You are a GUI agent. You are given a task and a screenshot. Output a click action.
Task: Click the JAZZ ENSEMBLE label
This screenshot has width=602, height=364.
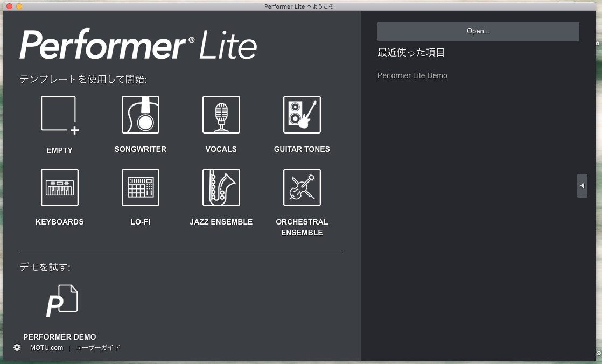tap(221, 222)
